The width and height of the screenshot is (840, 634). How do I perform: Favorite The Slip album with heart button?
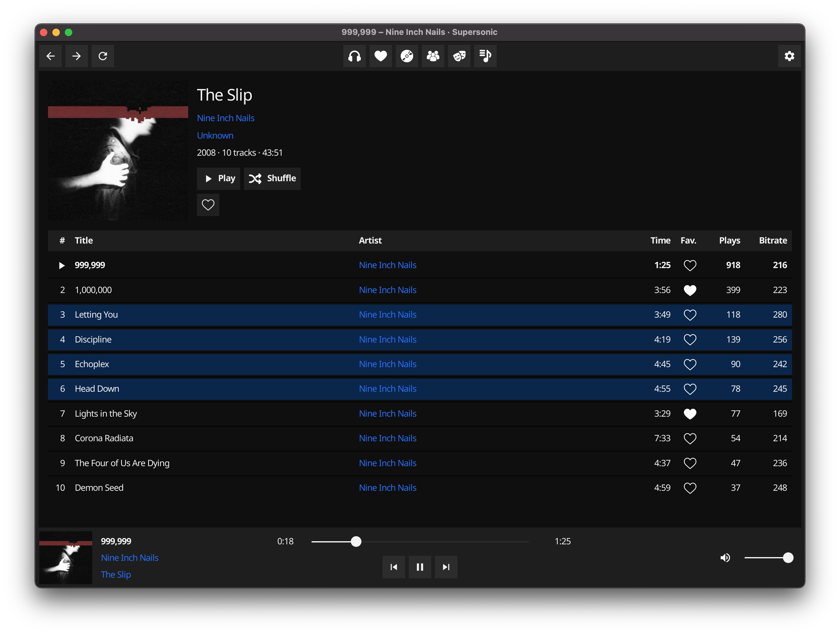coord(208,205)
